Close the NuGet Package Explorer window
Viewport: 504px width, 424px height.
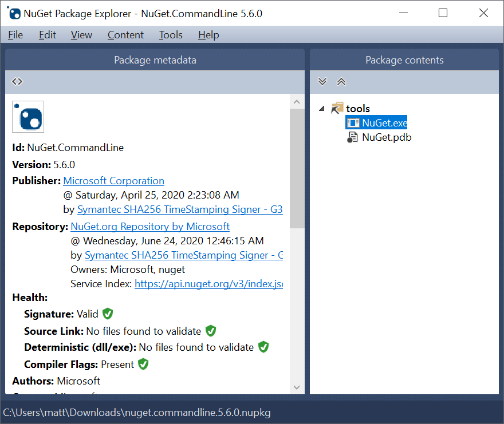tap(483, 13)
